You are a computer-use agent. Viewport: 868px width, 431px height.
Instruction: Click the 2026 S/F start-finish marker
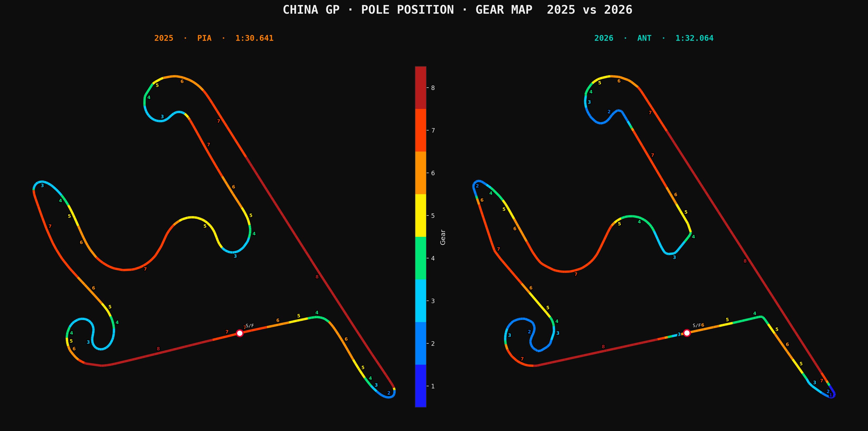click(x=687, y=333)
